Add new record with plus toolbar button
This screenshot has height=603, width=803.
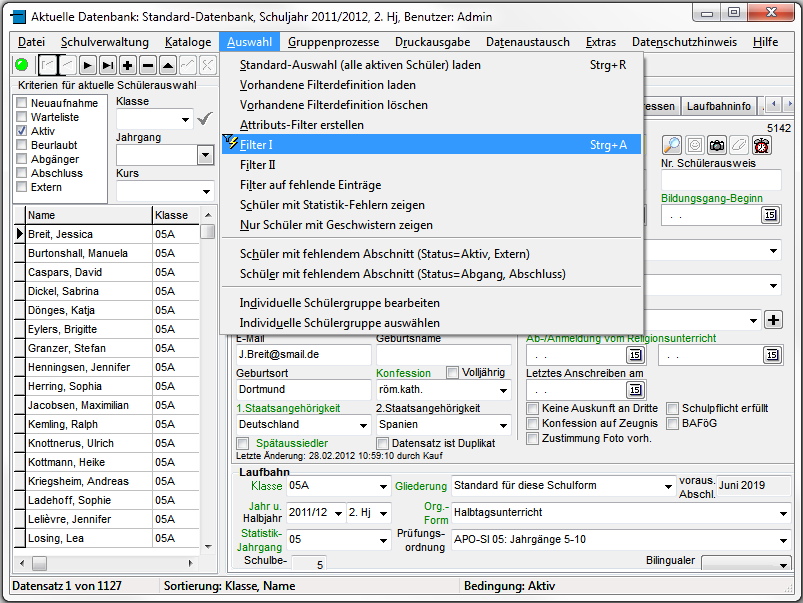tap(128, 65)
